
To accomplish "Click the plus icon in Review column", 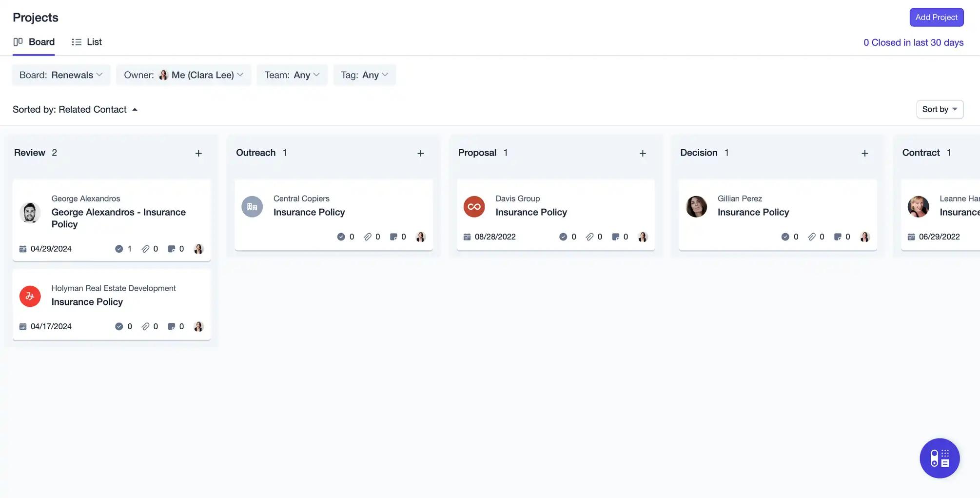I will pyautogui.click(x=198, y=153).
